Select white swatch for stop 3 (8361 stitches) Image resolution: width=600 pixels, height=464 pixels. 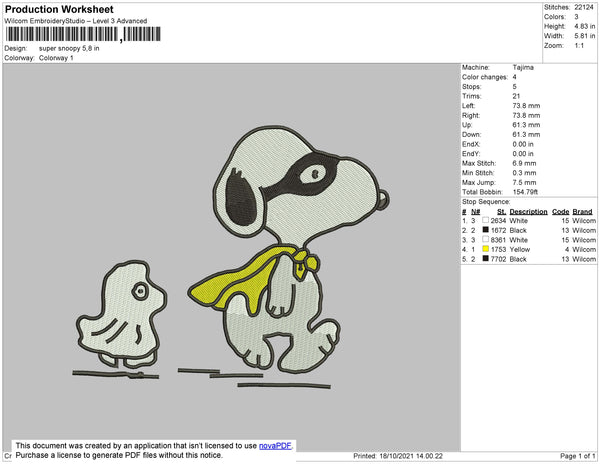486,239
